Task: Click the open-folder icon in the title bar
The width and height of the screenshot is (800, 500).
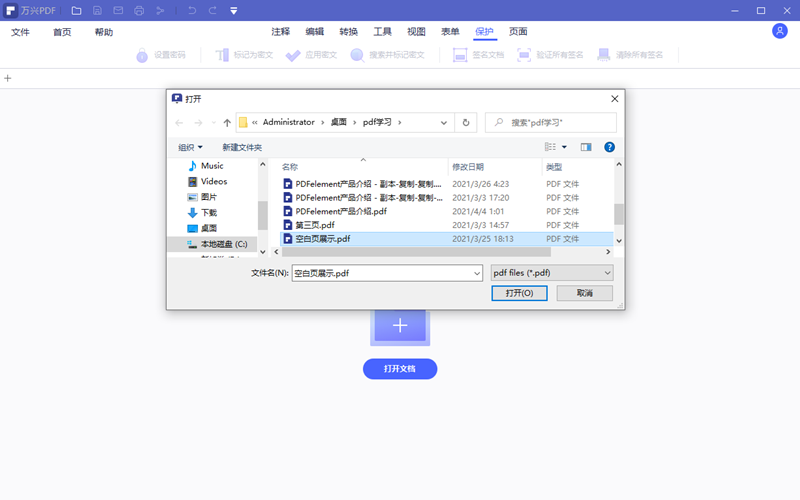Action: (77, 10)
